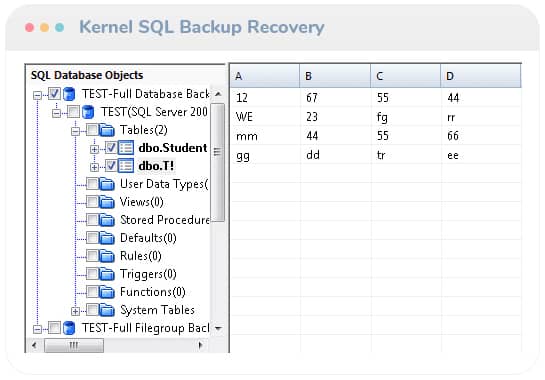Click the User Data Types folder icon
Image resolution: width=545 pixels, height=380 pixels.
(107, 184)
